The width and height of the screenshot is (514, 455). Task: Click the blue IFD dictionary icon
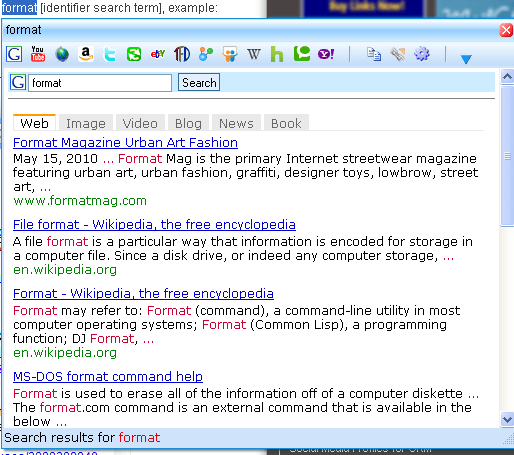[182, 54]
